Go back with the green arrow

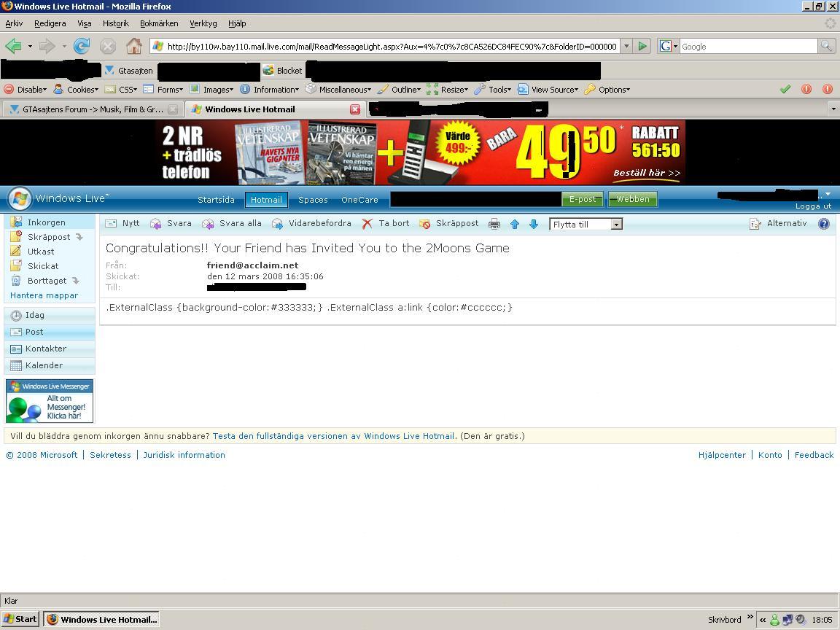click(x=13, y=46)
